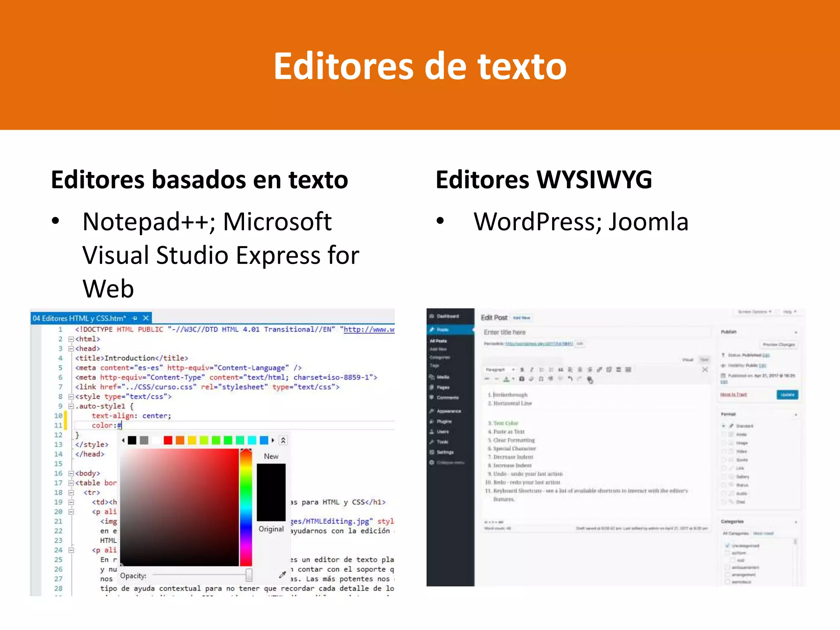The image size is (840, 630).
Task: Collapse the .auto-style1 rule on line 9
Action: pos(71,406)
